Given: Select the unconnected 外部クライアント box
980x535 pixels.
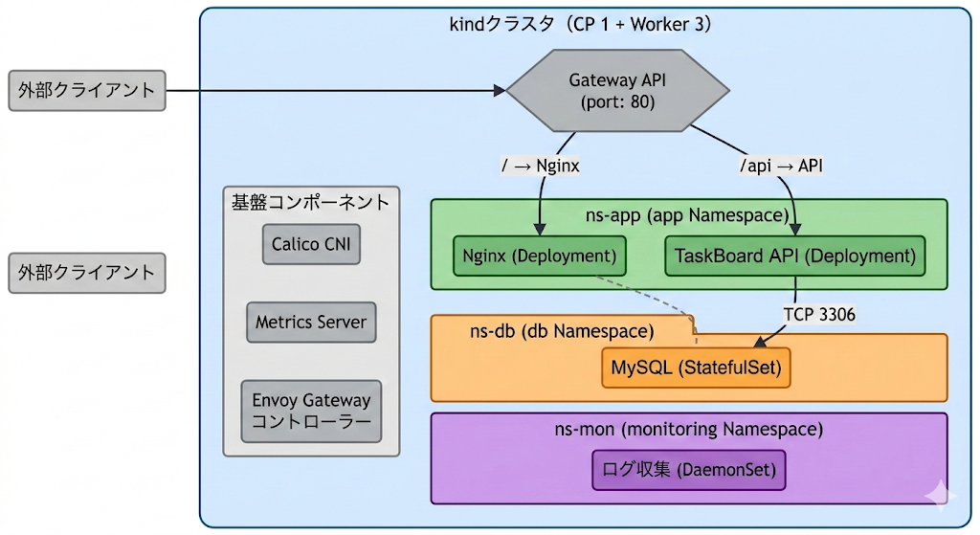Looking at the screenshot, I should pyautogui.click(x=86, y=273).
